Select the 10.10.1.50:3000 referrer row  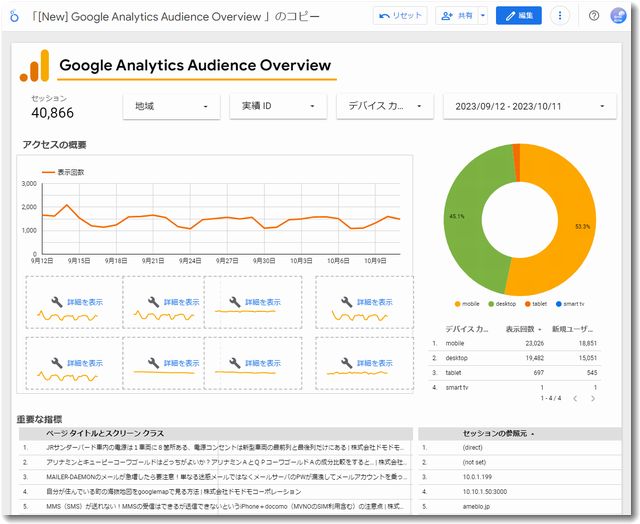pyautogui.click(x=520, y=492)
